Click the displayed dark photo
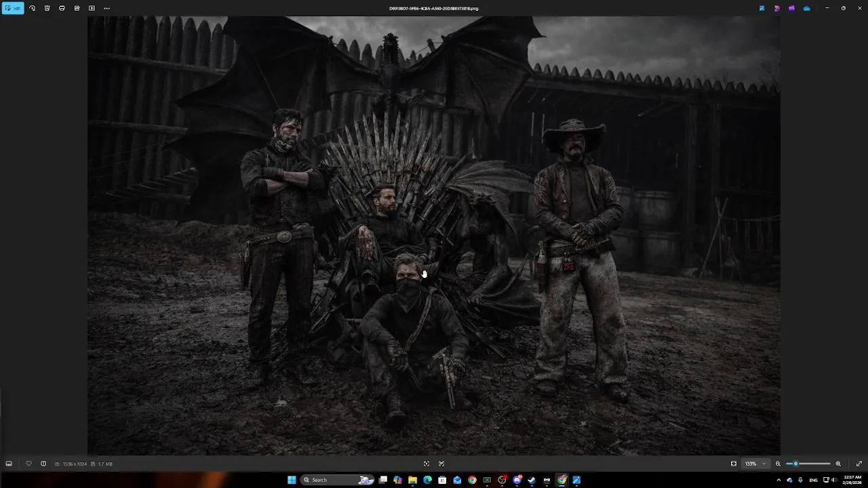This screenshot has height=488, width=868. coord(434,236)
